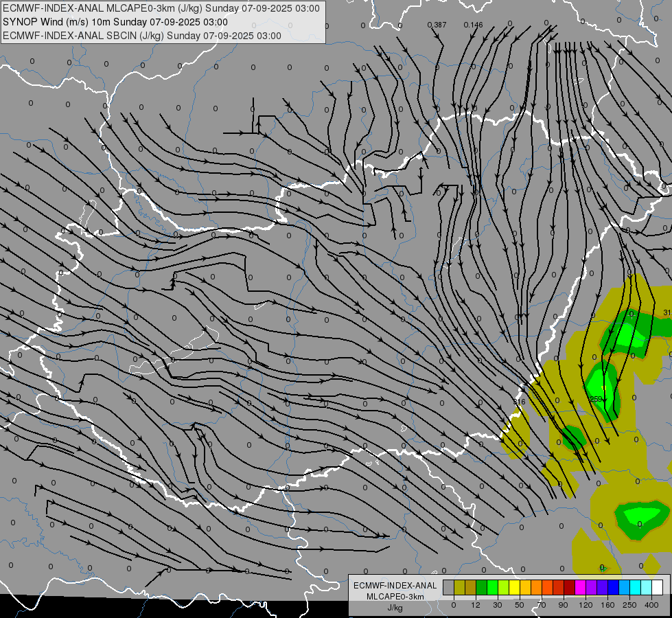Click the 'J/kg' unit label in the legend

click(x=395, y=608)
